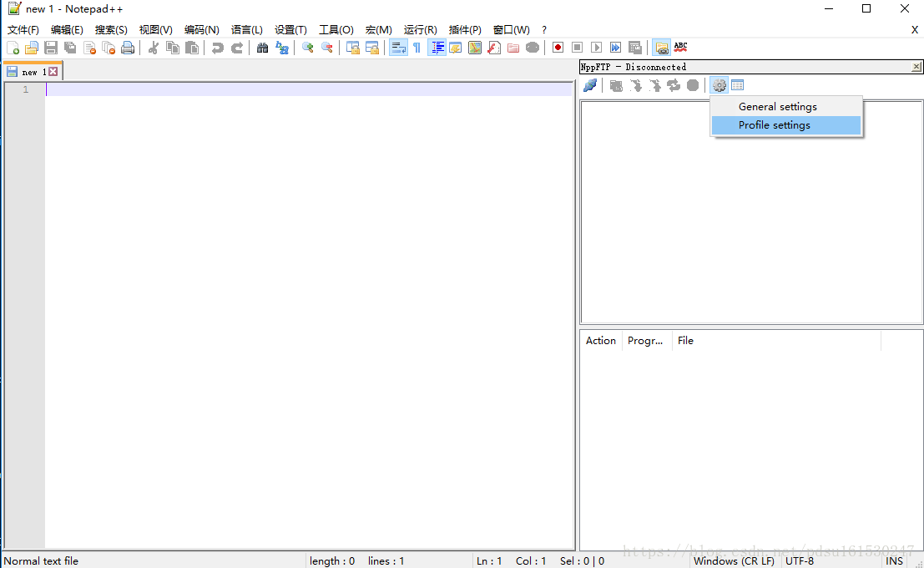Viewport: 924px width, 568px height.
Task: Toggle word wrap toolbar button
Action: (x=398, y=48)
